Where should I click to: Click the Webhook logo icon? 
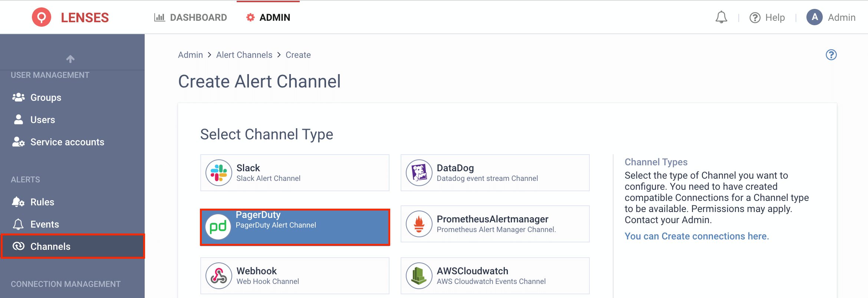219,276
